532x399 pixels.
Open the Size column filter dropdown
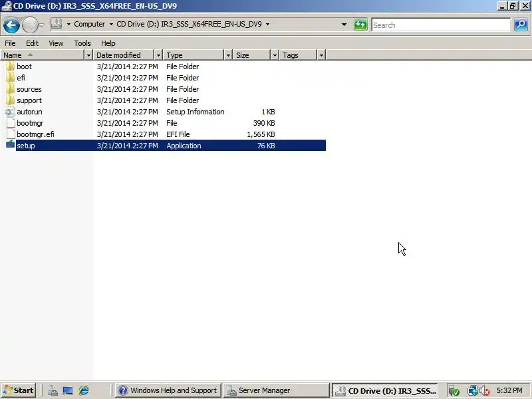275,55
